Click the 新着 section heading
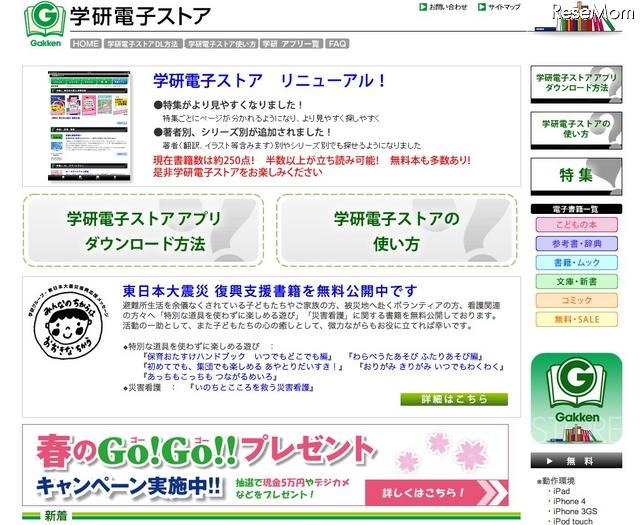The image size is (640, 525). [x=56, y=516]
